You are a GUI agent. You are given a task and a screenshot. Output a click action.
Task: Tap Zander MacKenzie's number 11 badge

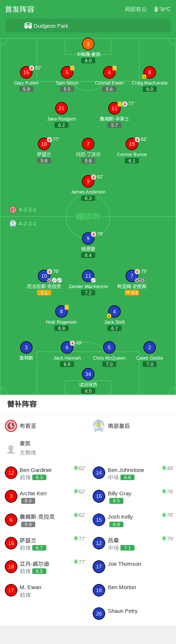88,276
